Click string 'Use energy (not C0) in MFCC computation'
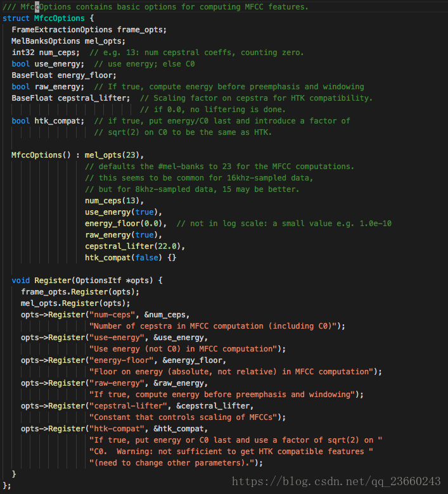 click(x=185, y=349)
